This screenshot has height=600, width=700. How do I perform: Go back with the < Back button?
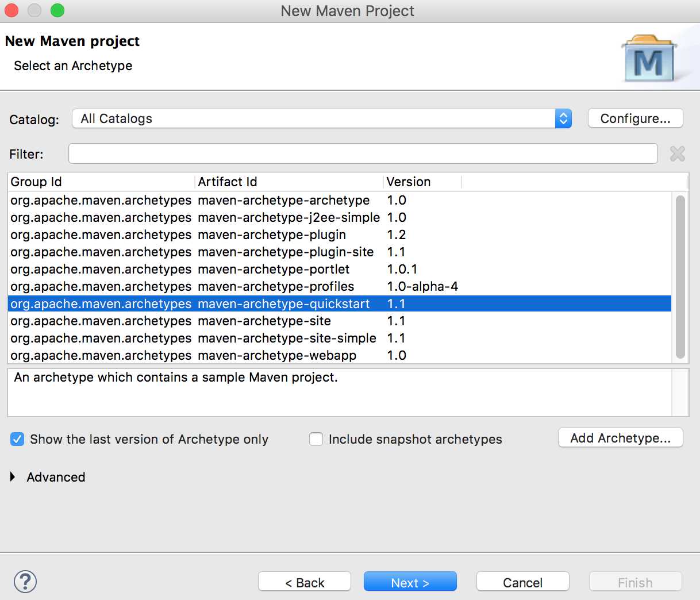click(x=305, y=582)
